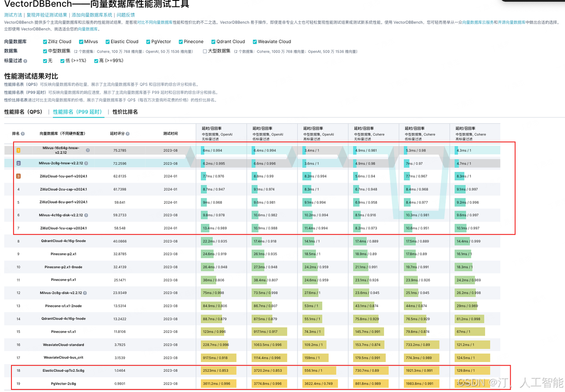Open the 添加向量数据库系统 link
Viewport: 565px width, 392px height.
[x=92, y=15]
